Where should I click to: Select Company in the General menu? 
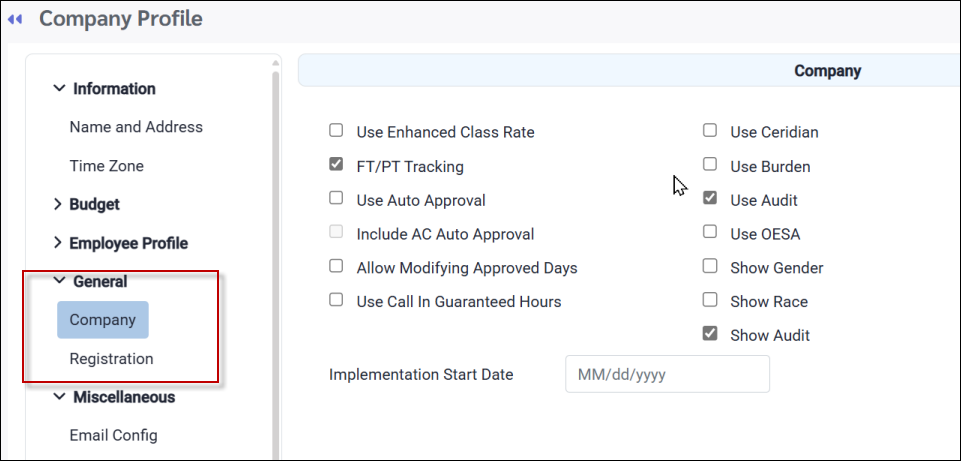click(103, 320)
